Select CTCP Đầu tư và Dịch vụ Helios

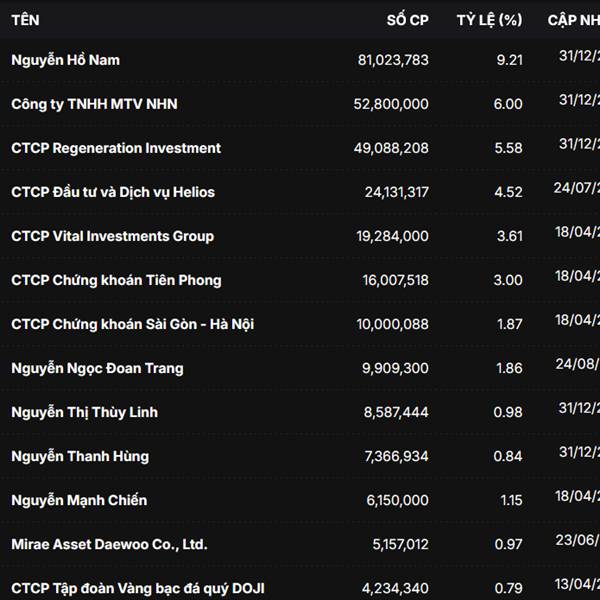coord(113,192)
